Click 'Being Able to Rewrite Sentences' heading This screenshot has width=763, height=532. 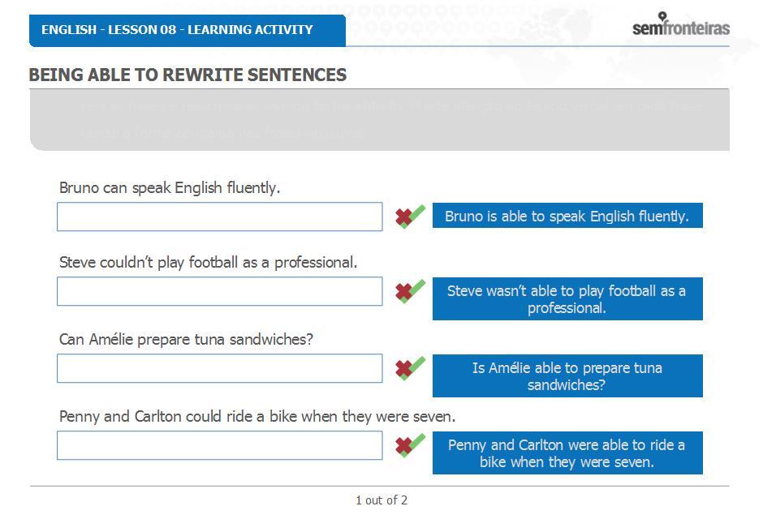(x=188, y=75)
